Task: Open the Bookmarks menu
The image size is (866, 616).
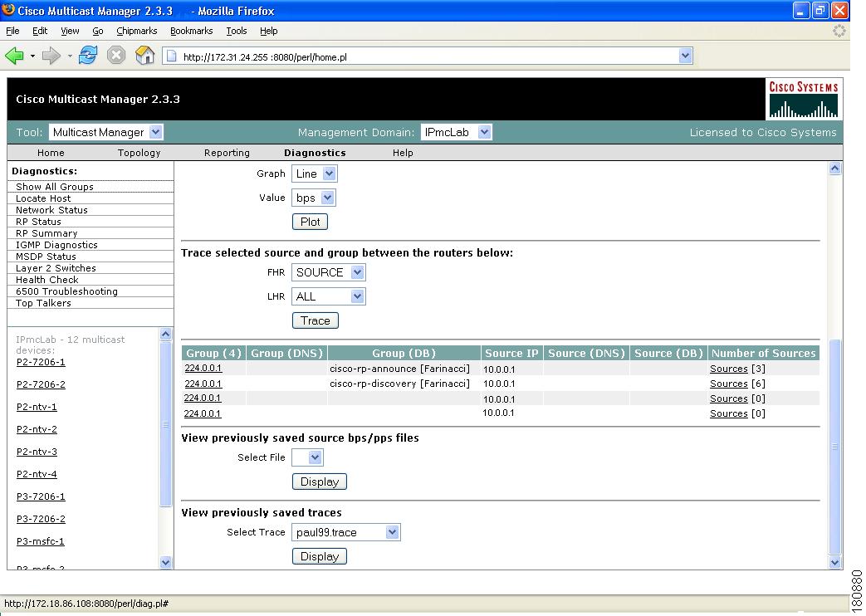Action: click(x=191, y=31)
